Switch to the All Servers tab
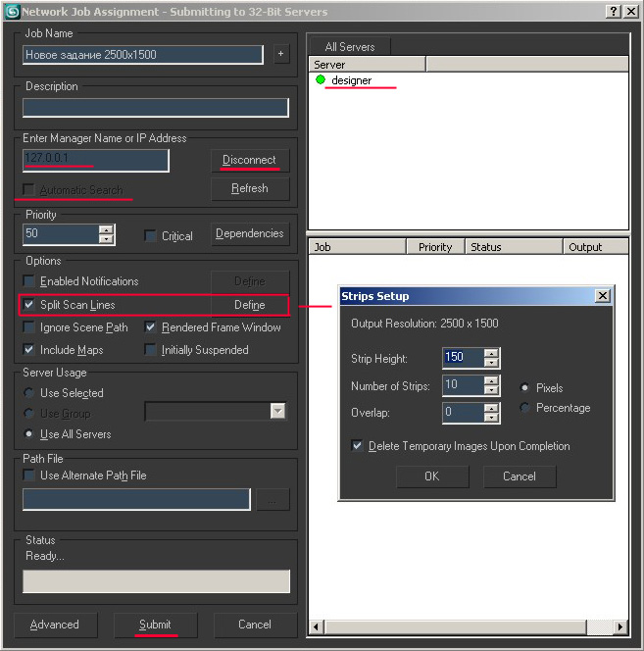The width and height of the screenshot is (644, 651). tap(348, 46)
